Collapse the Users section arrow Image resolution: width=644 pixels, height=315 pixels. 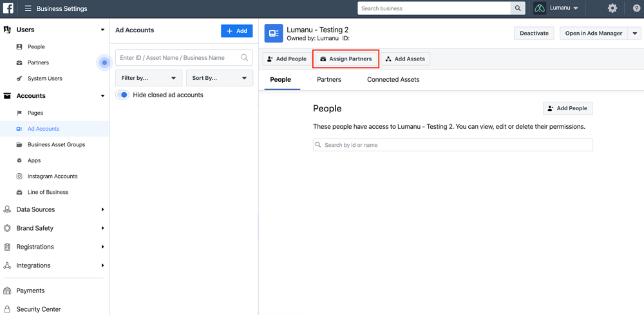click(x=102, y=30)
